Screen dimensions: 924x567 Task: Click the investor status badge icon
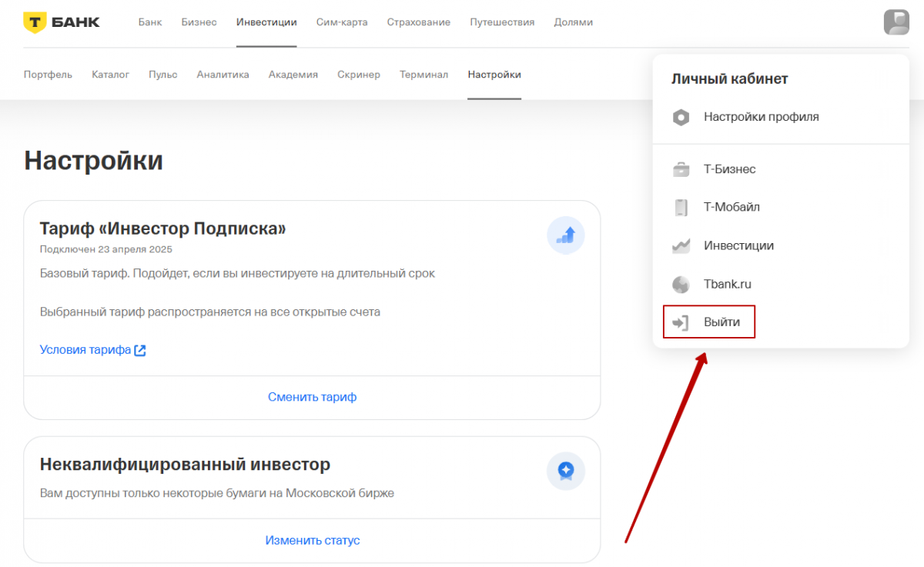click(566, 471)
